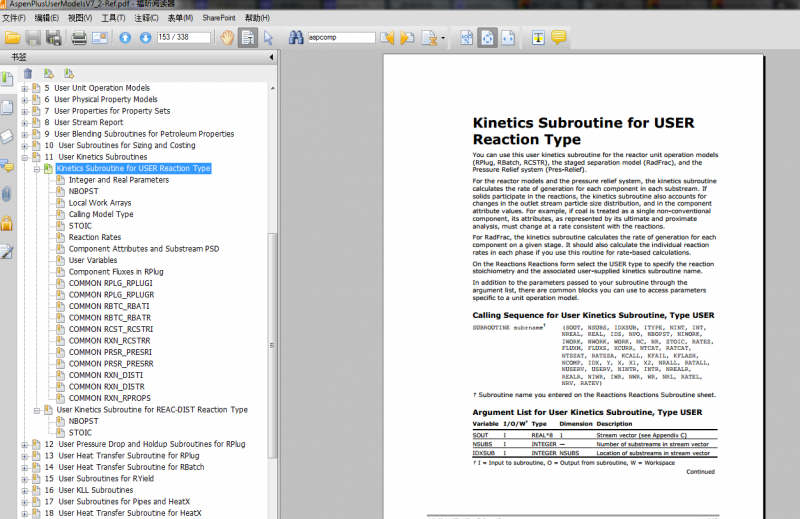Click the Fit Width view icon
Viewport: 800px width, 519px height.
508,38
